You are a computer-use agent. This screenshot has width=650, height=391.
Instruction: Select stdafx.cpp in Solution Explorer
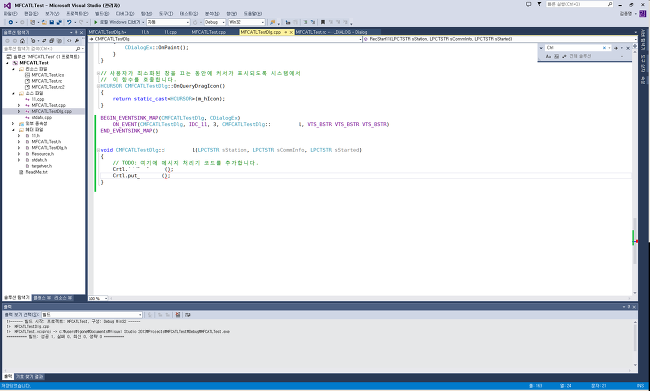(41, 118)
